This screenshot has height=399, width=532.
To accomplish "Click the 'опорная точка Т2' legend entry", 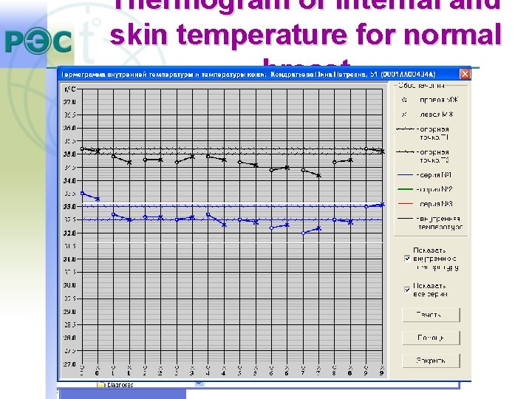I will coord(423,156).
